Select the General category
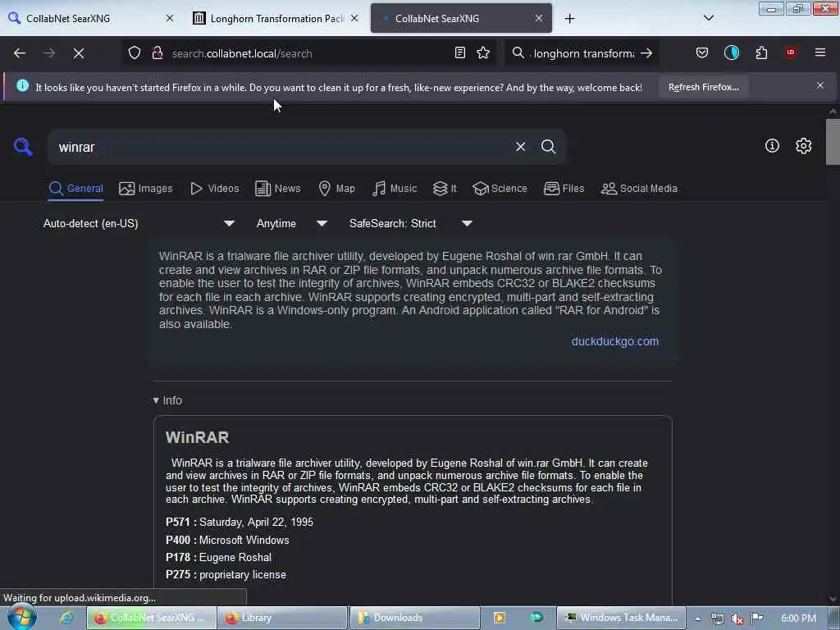840x630 pixels. tap(76, 189)
